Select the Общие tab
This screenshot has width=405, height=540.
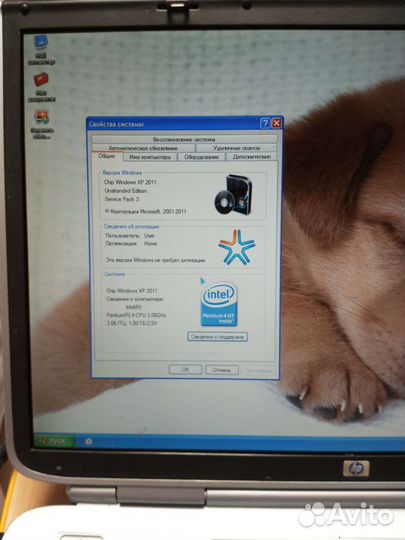106,156
